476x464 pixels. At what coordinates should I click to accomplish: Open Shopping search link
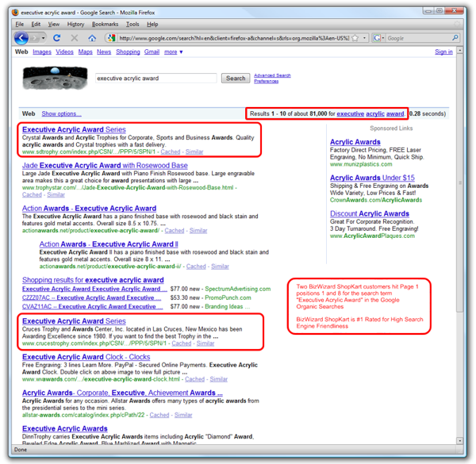pyautogui.click(x=128, y=52)
